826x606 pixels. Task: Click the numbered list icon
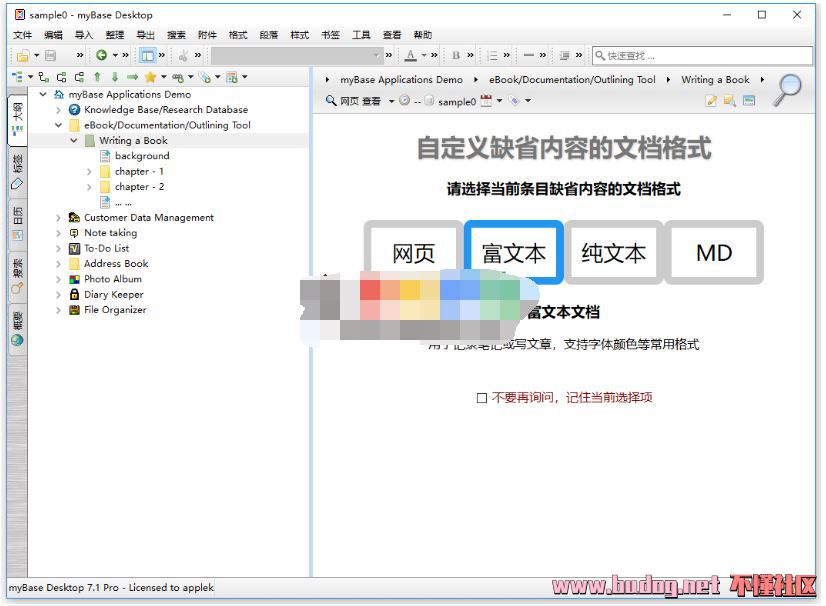(492, 55)
